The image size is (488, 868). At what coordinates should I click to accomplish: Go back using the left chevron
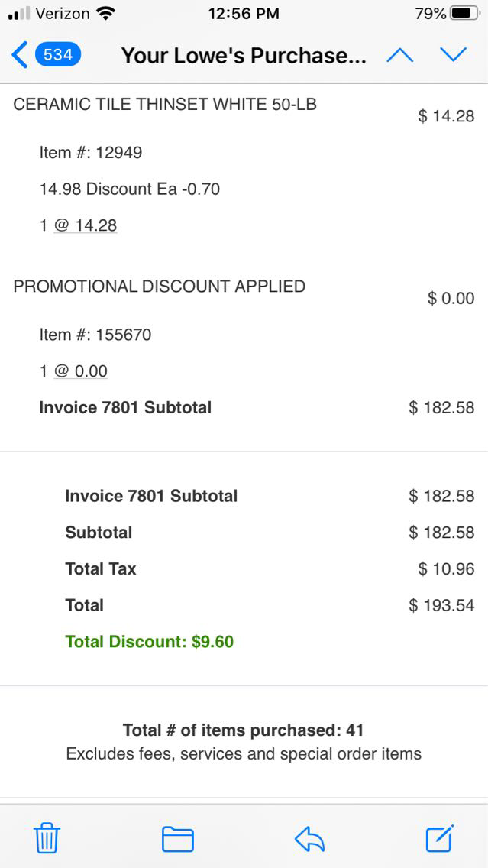(x=20, y=55)
